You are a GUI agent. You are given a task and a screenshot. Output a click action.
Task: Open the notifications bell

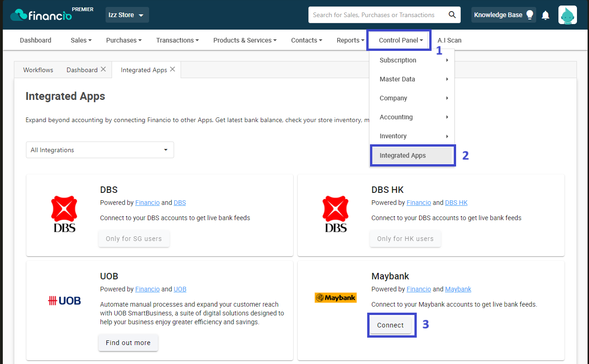coord(545,15)
